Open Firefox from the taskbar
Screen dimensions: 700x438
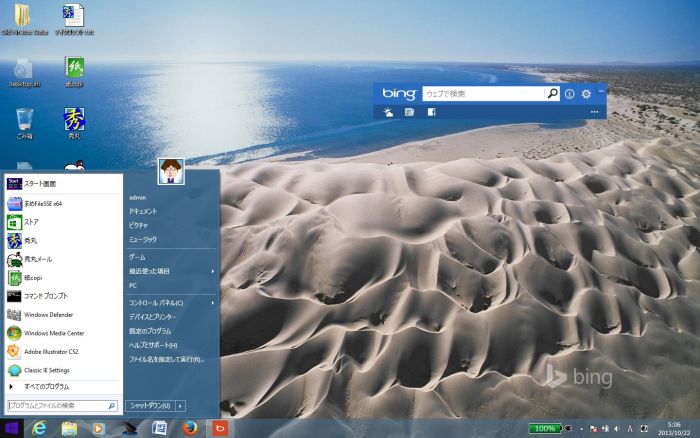[x=190, y=428]
